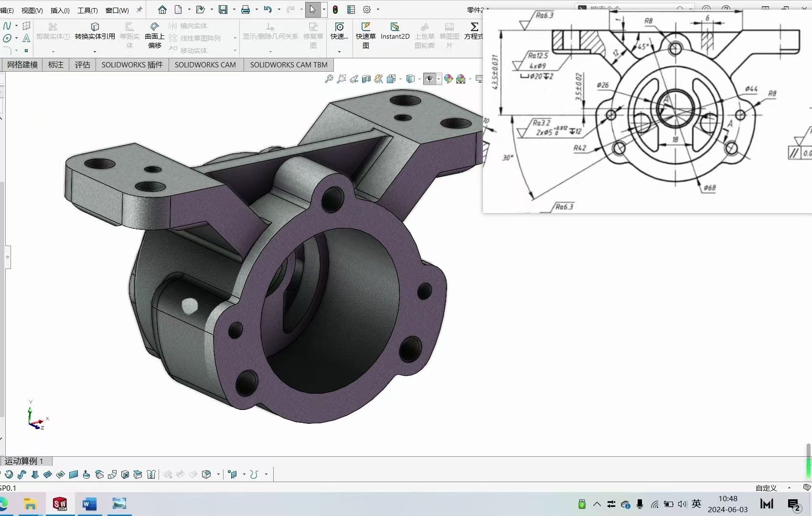
Task: Click the Home icon in the toolbar
Action: pos(162,10)
